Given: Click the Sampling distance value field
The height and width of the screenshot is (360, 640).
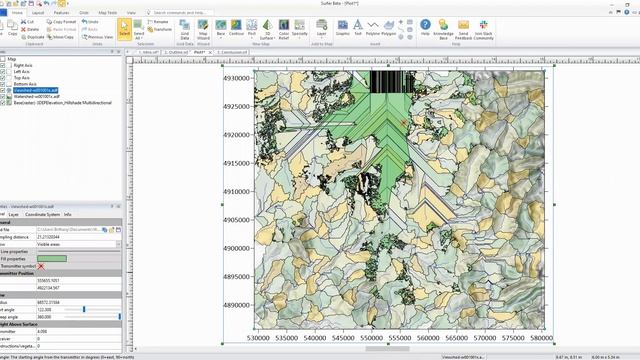Looking at the screenshot, I should 78,237.
